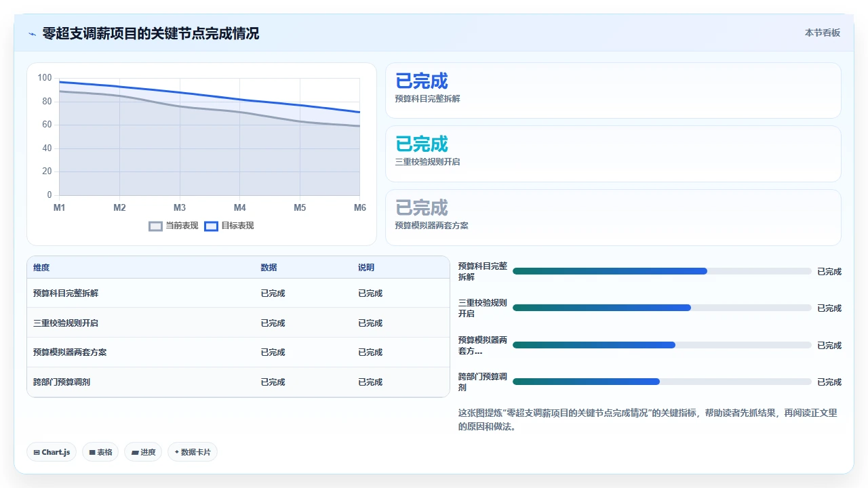
Task: Click the 预算科目完整拆解 progress bar
Action: (662, 271)
